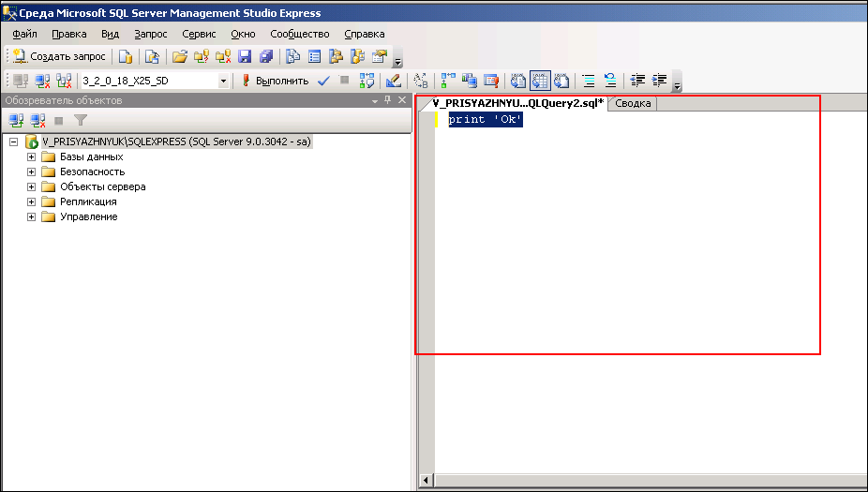
Task: Save the query with the floppy disk icon
Action: pyautogui.click(x=245, y=56)
